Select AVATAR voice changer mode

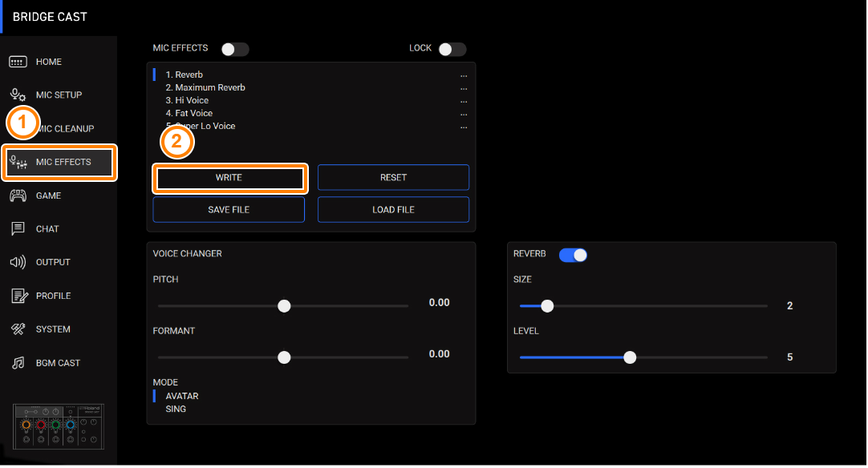(182, 396)
